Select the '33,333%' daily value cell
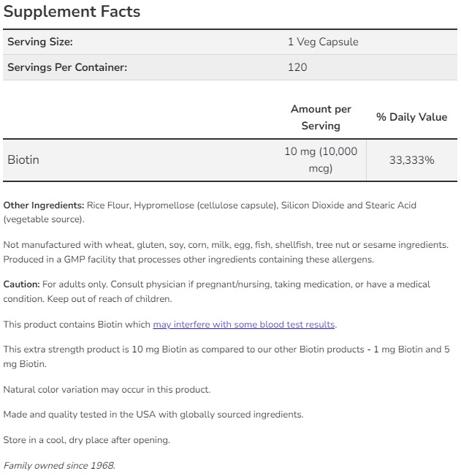461x476 pixels. [411, 159]
